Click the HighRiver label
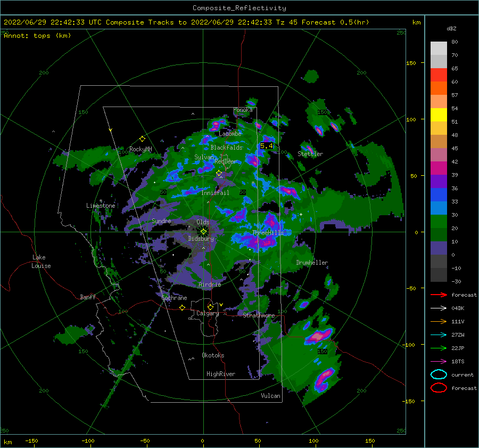 tap(221, 374)
